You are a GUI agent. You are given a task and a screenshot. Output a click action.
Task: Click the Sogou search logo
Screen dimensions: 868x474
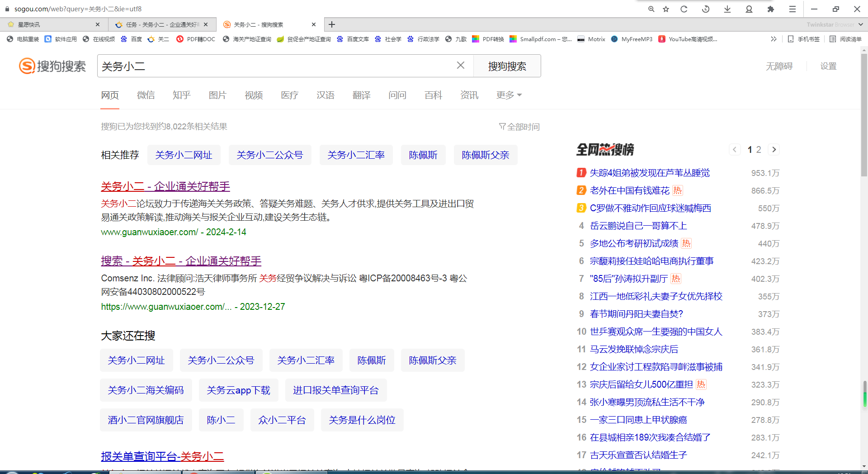point(52,66)
